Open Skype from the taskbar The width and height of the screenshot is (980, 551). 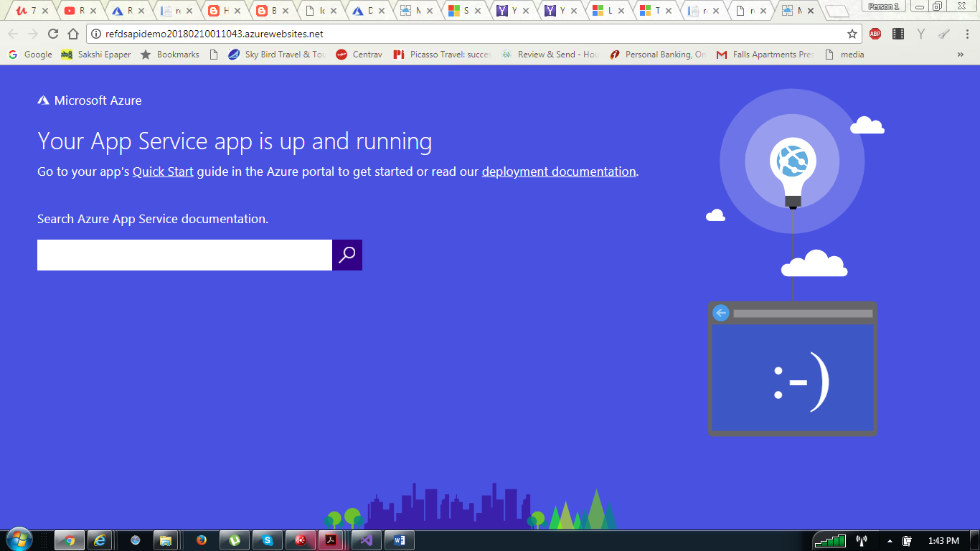tap(268, 540)
